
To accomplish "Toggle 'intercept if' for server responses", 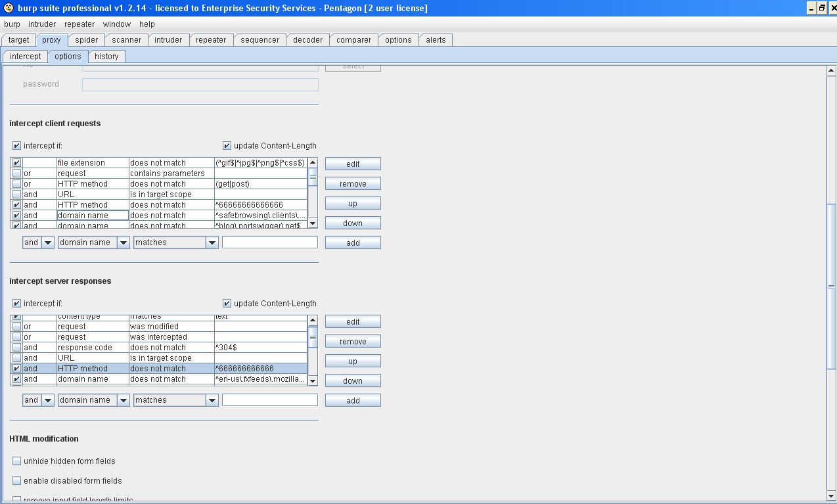I will (x=17, y=304).
